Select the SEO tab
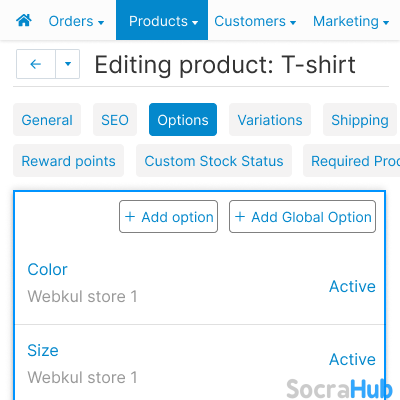 pyautogui.click(x=115, y=120)
